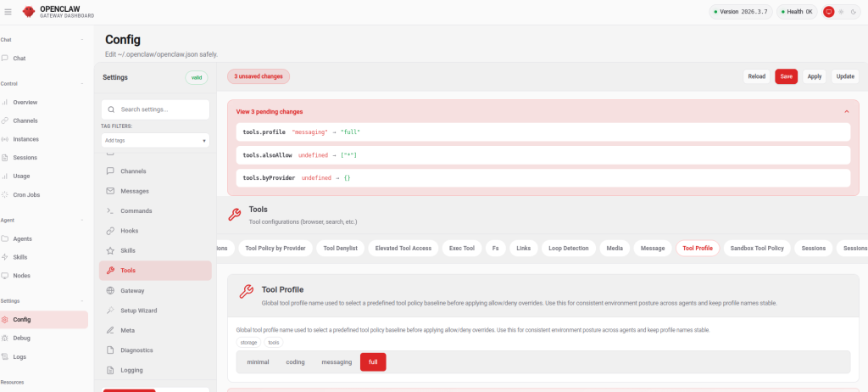Image resolution: width=868 pixels, height=392 pixels.
Task: Open the Add tags filter dropdown
Action: 156,141
